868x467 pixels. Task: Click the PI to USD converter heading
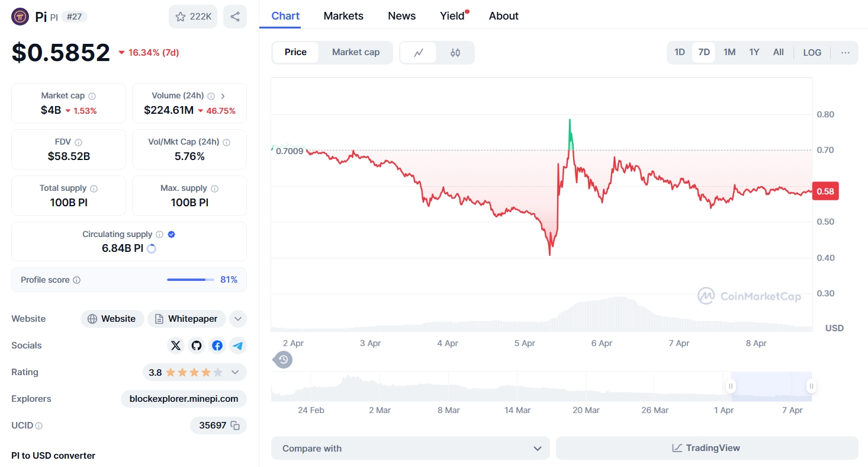tap(53, 456)
